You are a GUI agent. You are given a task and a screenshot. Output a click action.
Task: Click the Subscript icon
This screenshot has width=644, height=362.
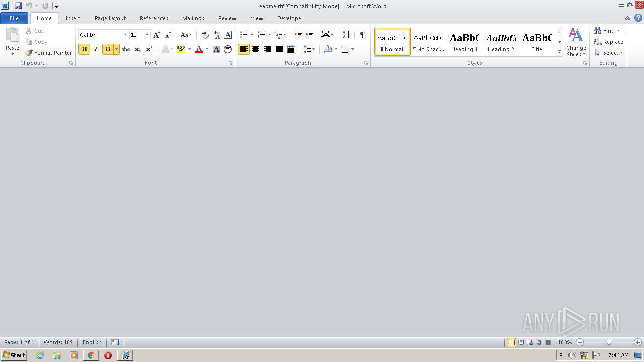click(x=137, y=49)
